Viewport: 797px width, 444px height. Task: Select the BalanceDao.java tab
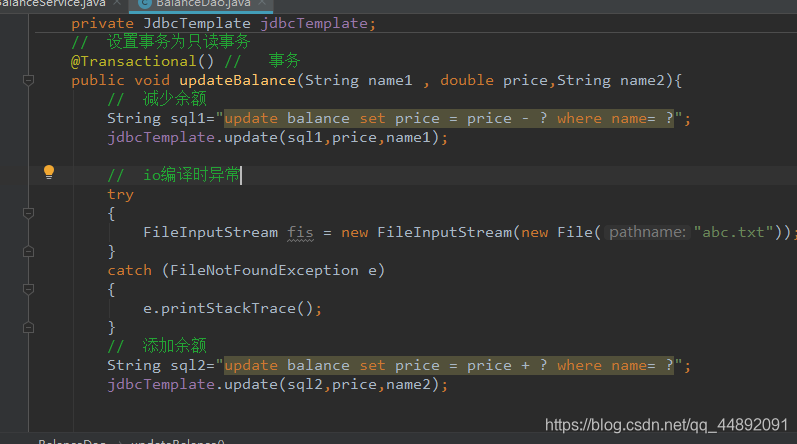(x=203, y=4)
